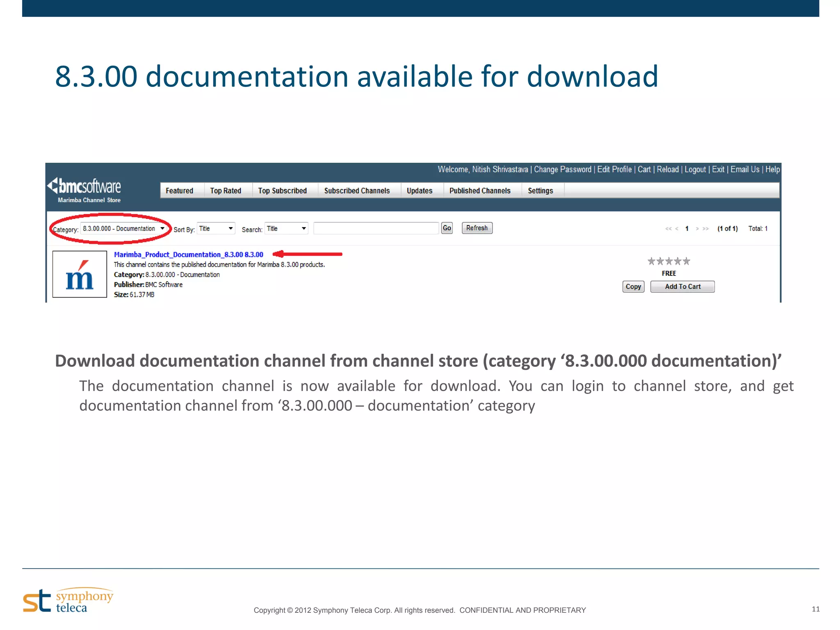Click the Copy button
This screenshot has height=630, width=840.
[x=633, y=287]
